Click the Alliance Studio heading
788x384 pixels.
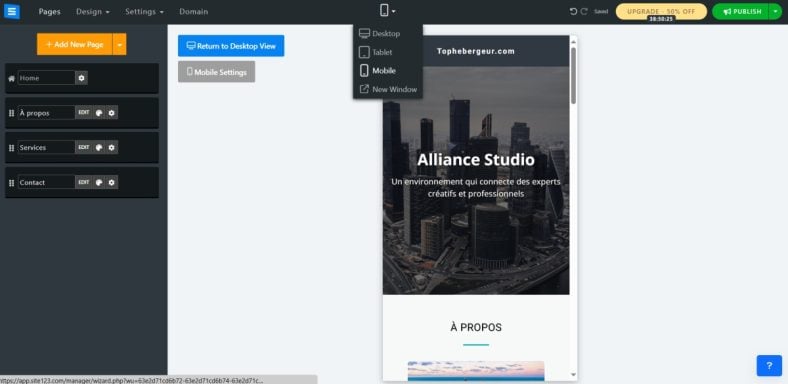pos(475,160)
